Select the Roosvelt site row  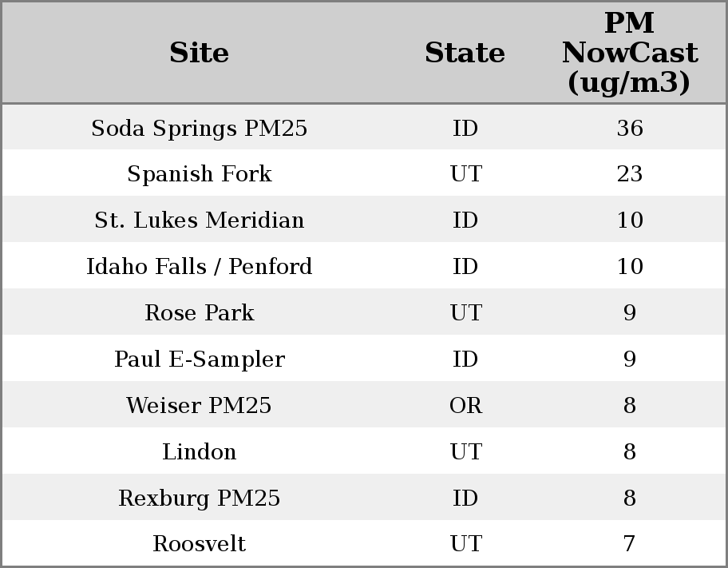(x=199, y=544)
